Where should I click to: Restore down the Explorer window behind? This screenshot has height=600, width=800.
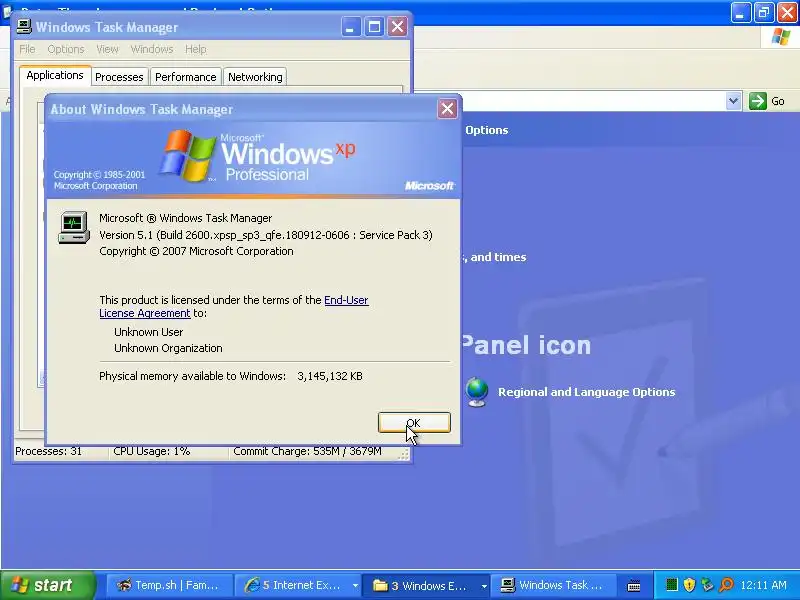[764, 12]
